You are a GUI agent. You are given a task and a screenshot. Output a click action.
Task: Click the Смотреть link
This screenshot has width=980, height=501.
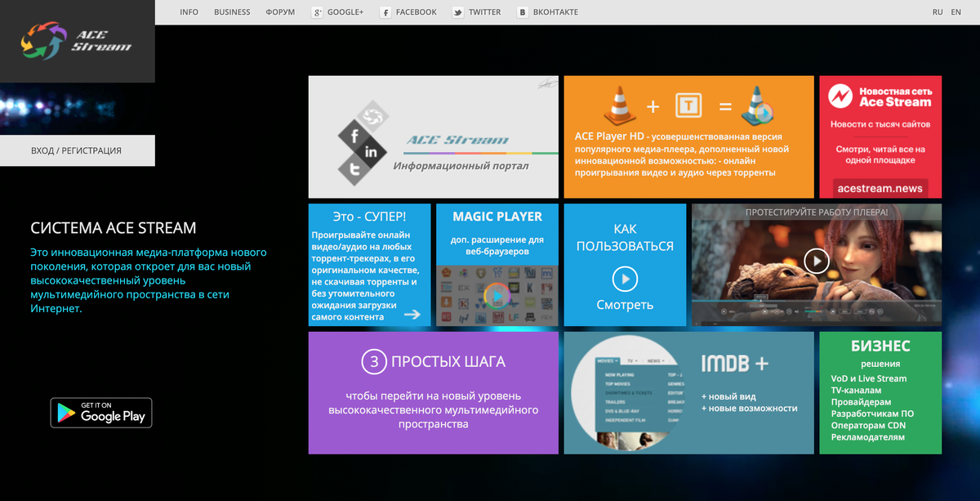tap(625, 305)
